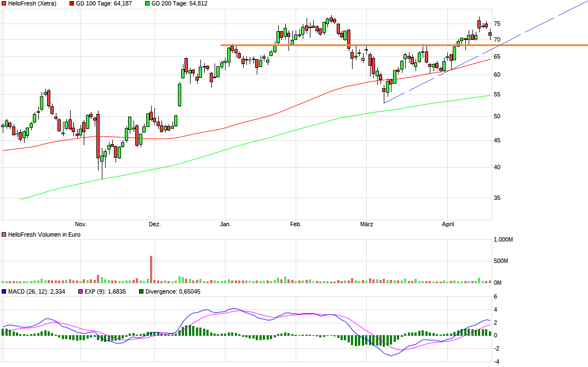Click the GD 100 Tage red legend swatch
The height and width of the screenshot is (367, 588).
tap(72, 3)
